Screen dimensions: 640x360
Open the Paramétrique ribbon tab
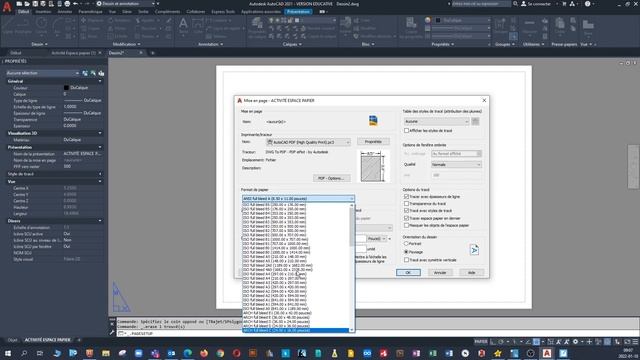90,12
